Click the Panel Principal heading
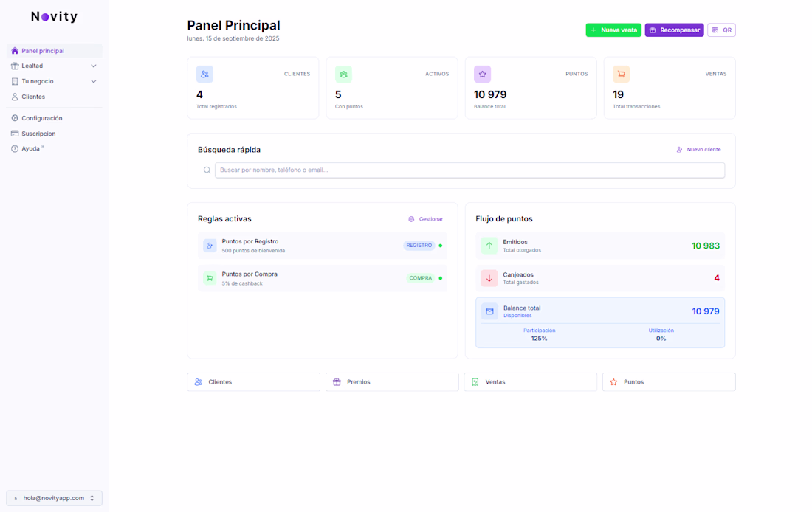812x512 pixels. [233, 25]
